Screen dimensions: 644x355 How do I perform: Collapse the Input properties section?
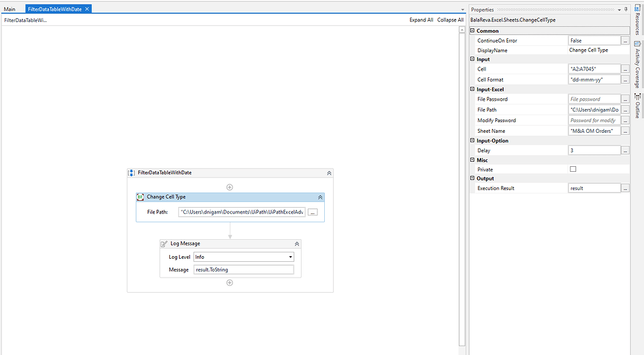click(x=472, y=59)
